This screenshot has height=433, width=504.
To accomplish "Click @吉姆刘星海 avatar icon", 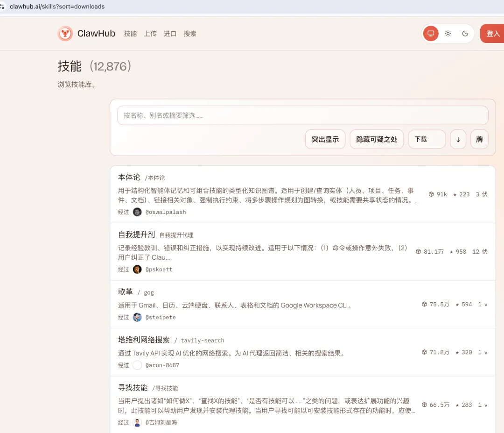I will (x=137, y=422).
